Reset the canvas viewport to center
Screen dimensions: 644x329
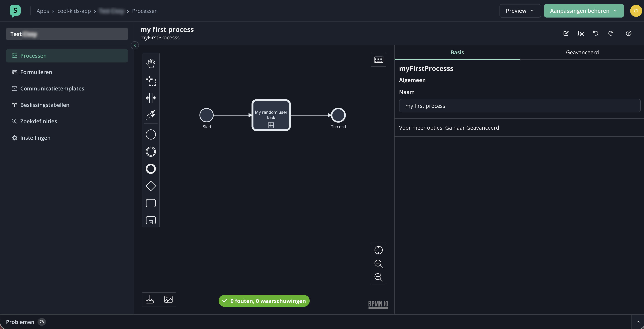(x=379, y=250)
